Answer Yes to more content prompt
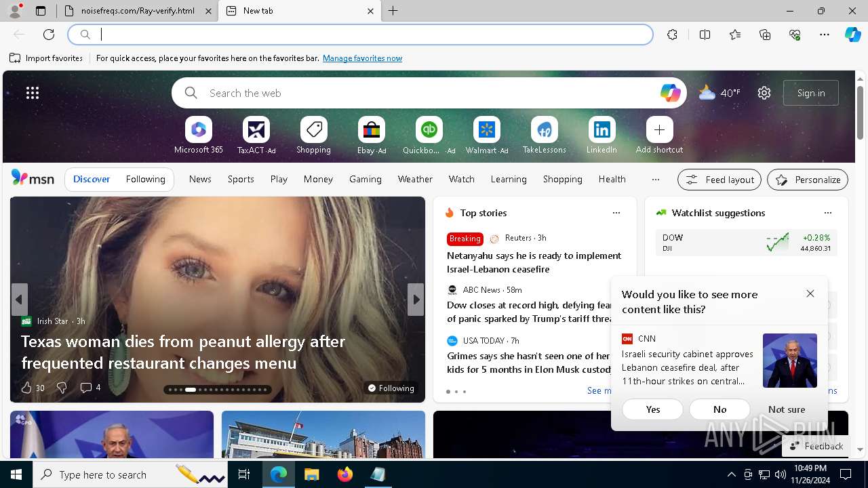The height and width of the screenshot is (488, 868). click(x=653, y=409)
